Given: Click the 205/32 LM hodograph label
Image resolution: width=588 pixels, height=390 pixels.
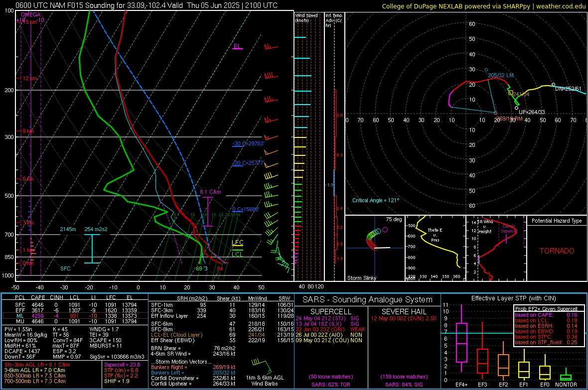Looking at the screenshot, I should [501, 75].
